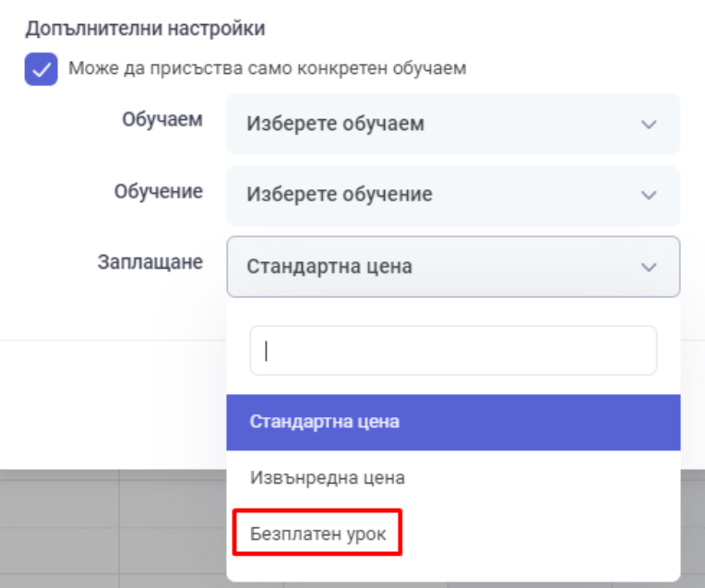This screenshot has width=705, height=588.
Task: Click the text cursor in the dropdown search field
Action: pos(266,351)
